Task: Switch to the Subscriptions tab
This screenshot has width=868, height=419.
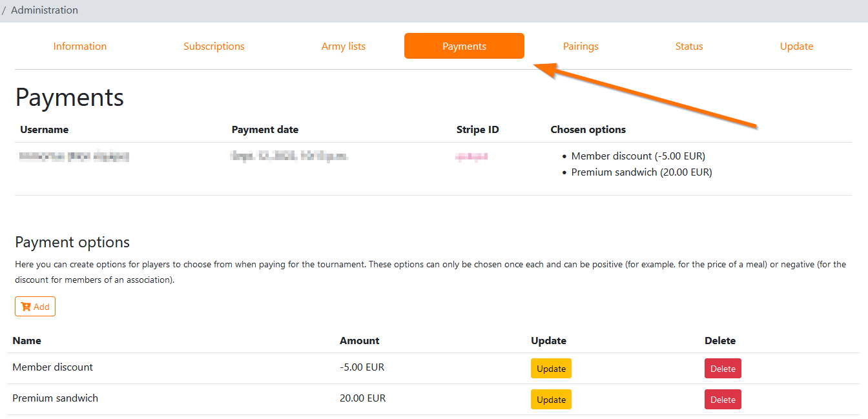Action: coord(214,46)
